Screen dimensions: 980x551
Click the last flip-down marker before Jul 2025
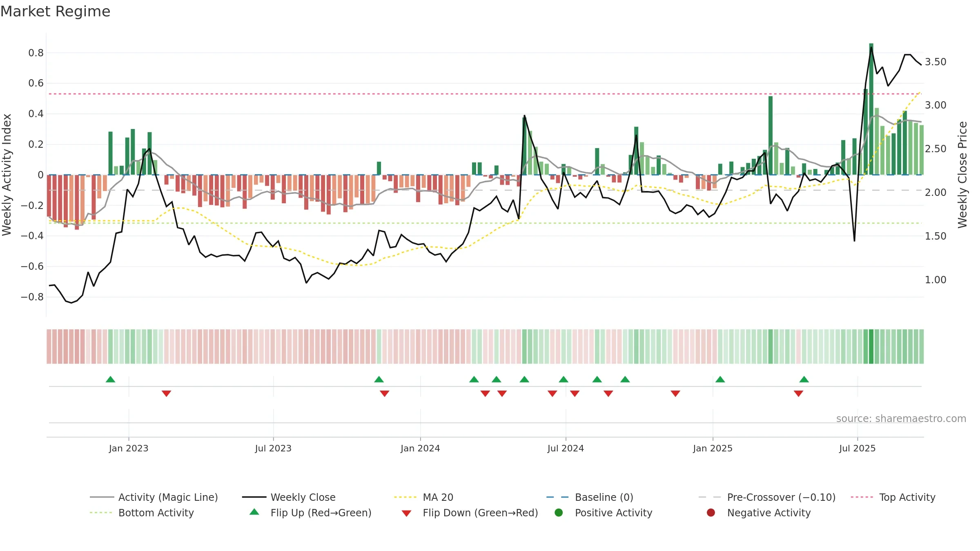[x=799, y=393]
